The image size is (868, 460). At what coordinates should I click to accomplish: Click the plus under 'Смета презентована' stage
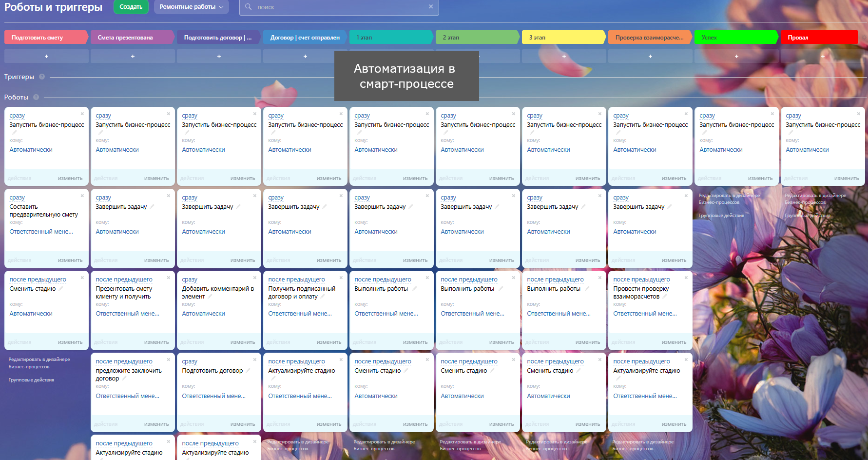(133, 57)
